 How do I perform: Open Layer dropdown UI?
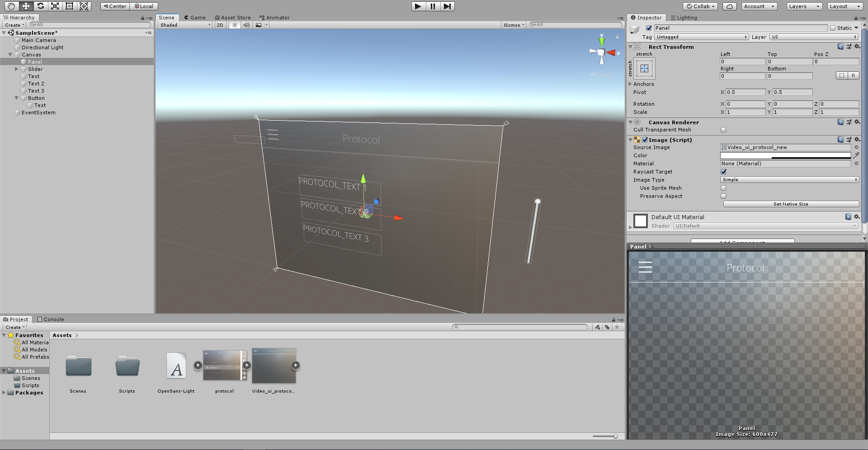[x=814, y=37]
